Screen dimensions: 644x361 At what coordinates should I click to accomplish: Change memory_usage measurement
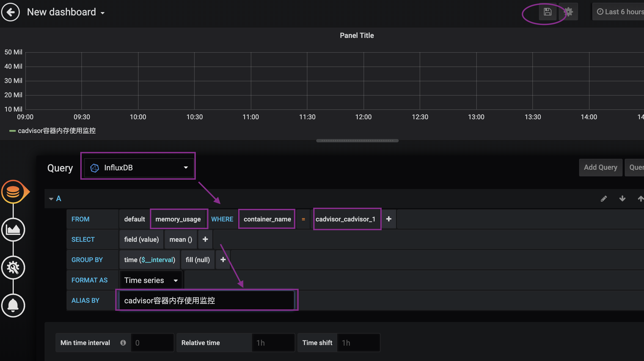click(x=178, y=219)
